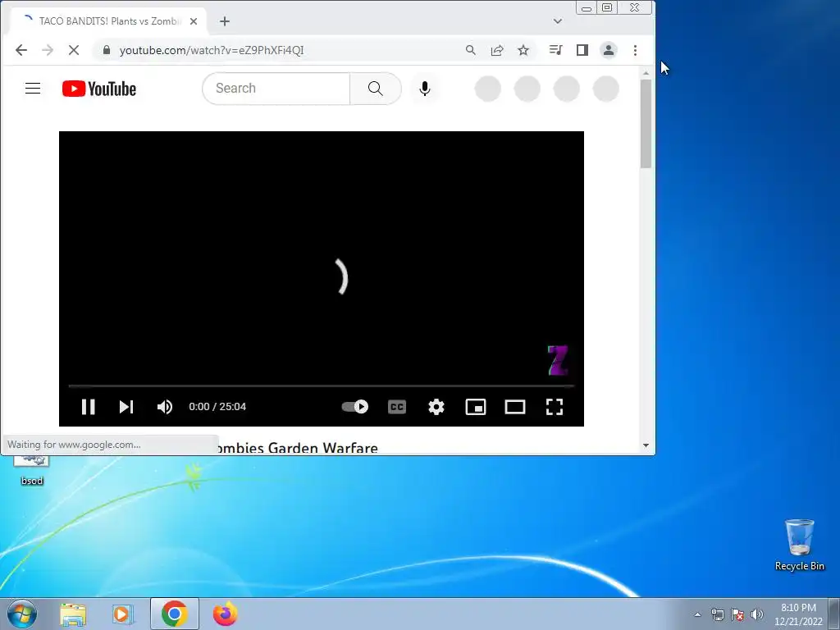
Task: Bookmark this tab star
Action: (523, 50)
